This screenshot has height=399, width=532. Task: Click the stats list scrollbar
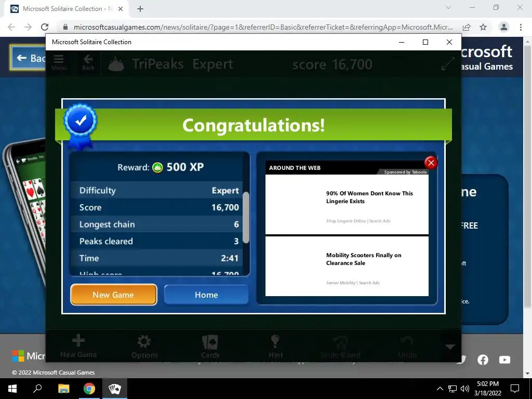click(x=246, y=218)
